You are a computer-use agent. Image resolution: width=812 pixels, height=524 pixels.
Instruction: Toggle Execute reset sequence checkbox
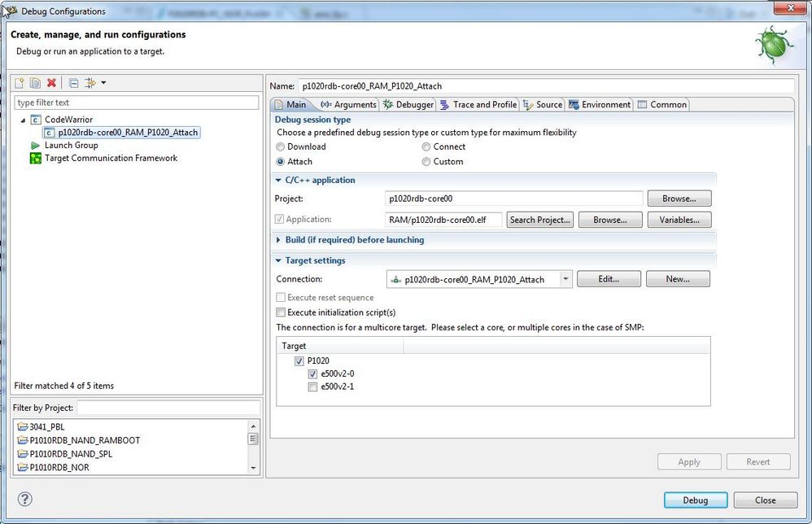pyautogui.click(x=281, y=297)
